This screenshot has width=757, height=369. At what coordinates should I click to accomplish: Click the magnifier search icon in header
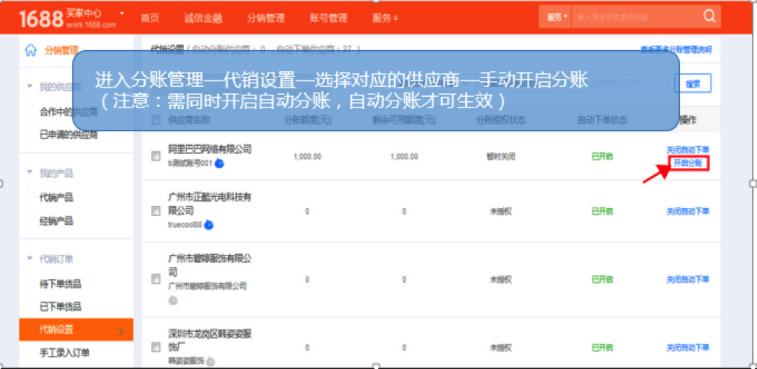(709, 16)
